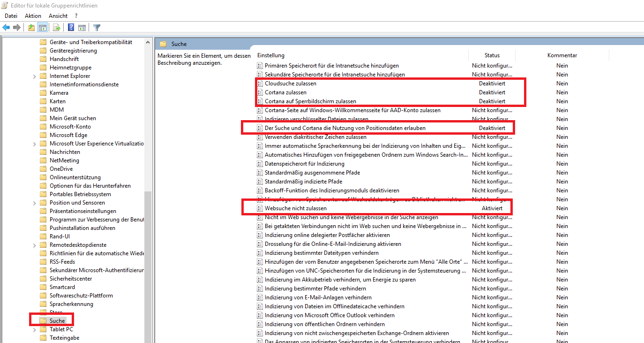
Task: Select Cortana auf Sperrbildschirm zulassen setting
Action: click(x=310, y=101)
